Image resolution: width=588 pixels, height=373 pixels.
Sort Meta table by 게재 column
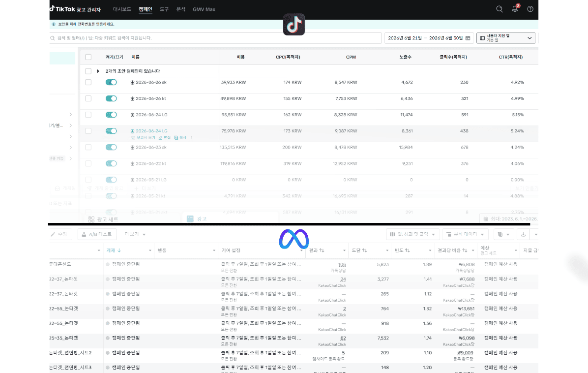pyautogui.click(x=114, y=250)
